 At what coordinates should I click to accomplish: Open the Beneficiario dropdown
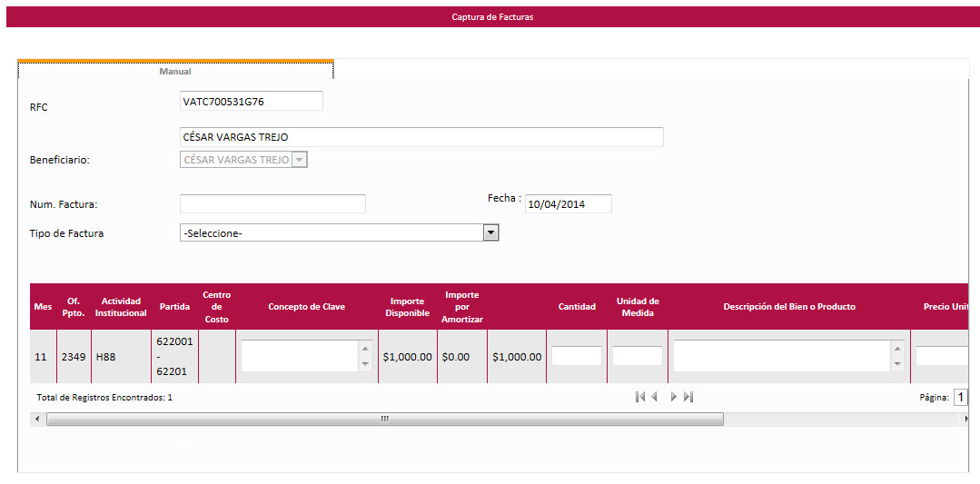pos(300,160)
